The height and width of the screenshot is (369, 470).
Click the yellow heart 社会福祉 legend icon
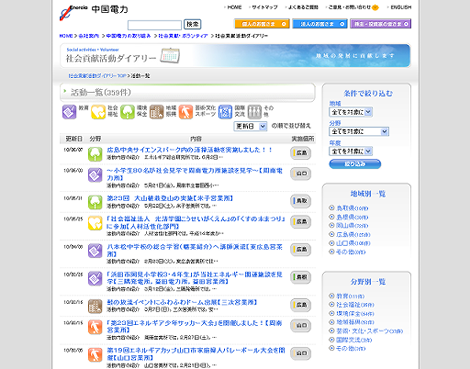point(98,112)
